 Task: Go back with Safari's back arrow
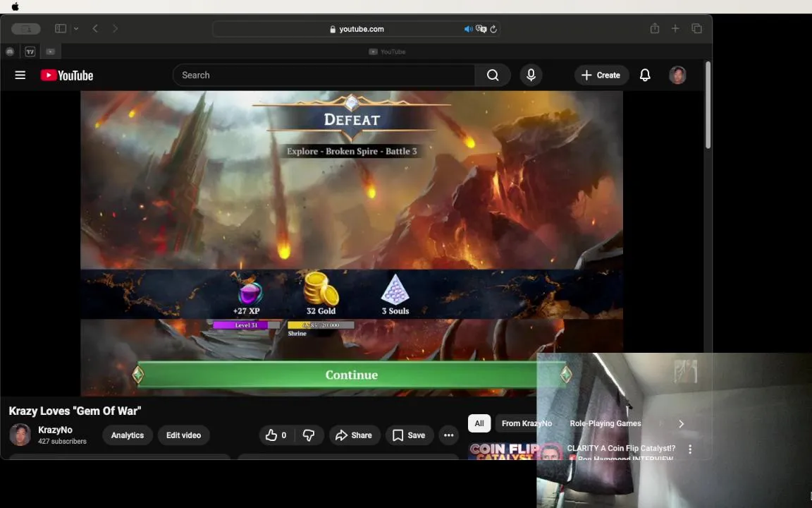[95, 28]
